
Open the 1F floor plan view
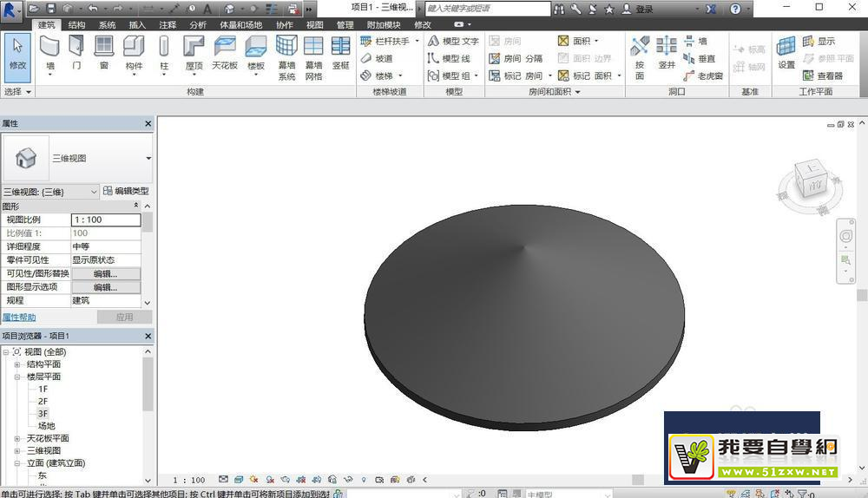click(43, 389)
